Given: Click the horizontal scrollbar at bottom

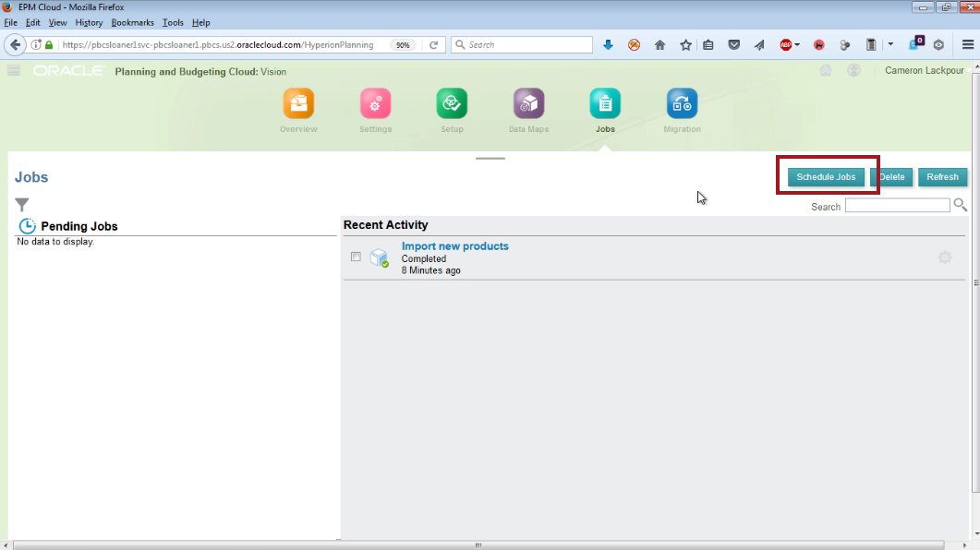Looking at the screenshot, I should click(x=478, y=545).
